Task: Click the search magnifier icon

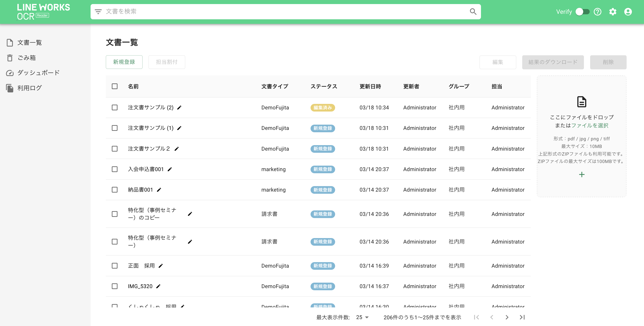Action: click(x=473, y=11)
